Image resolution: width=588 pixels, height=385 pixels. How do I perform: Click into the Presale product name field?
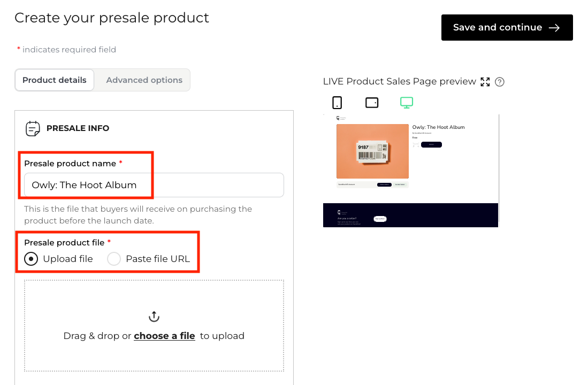154,185
